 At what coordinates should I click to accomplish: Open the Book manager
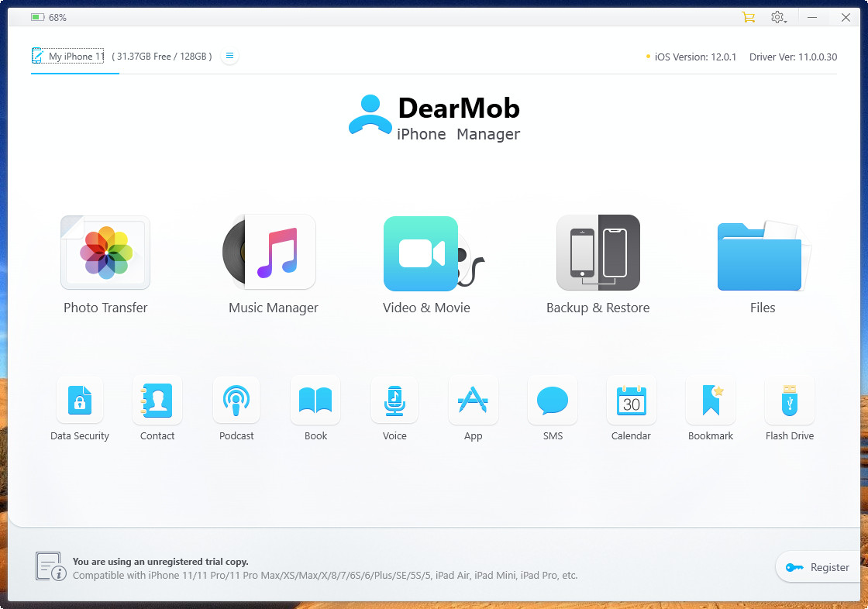pos(315,401)
